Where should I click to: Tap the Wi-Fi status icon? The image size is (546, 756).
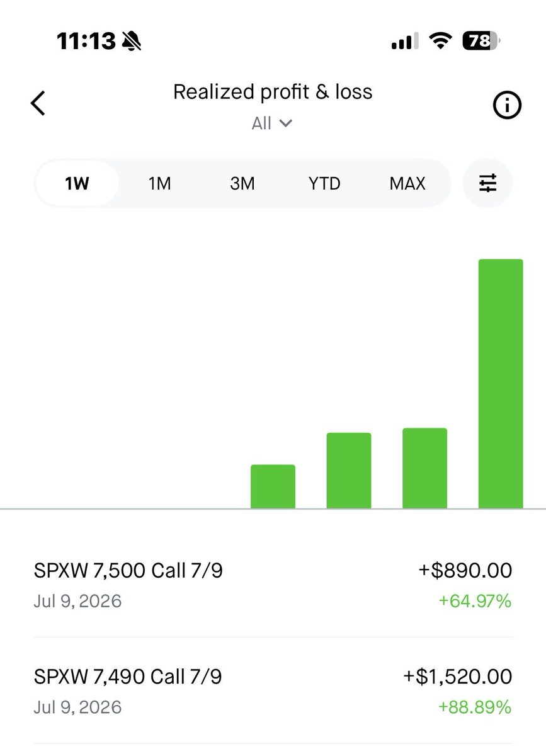441,42
